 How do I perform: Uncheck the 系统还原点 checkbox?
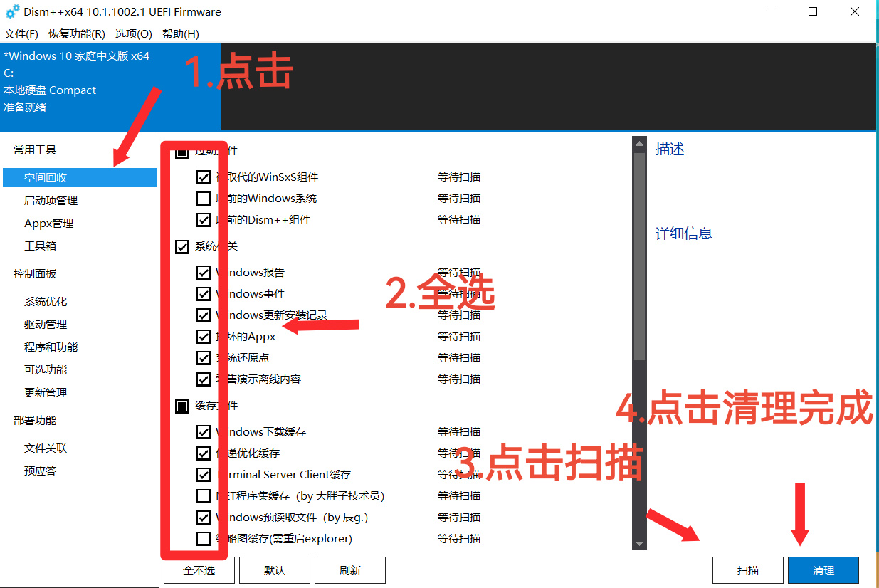point(204,358)
